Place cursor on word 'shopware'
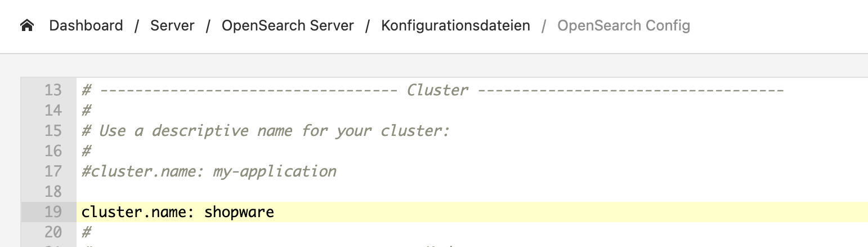 [239, 213]
